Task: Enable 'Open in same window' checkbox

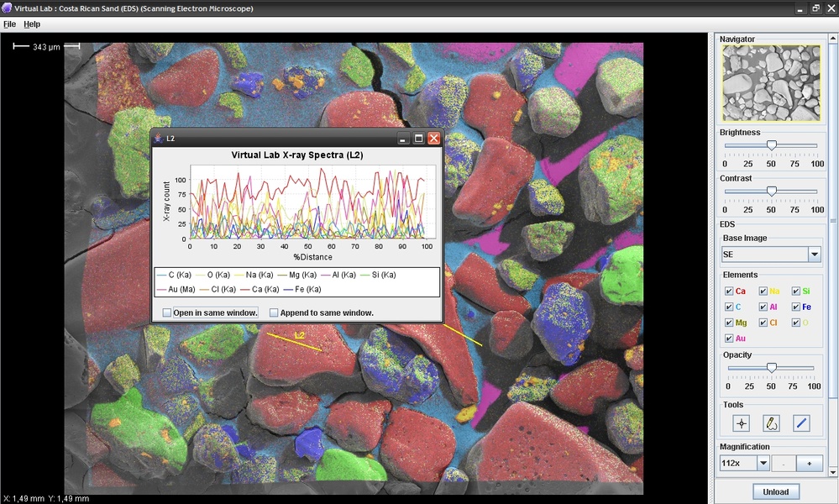Action: (x=167, y=312)
